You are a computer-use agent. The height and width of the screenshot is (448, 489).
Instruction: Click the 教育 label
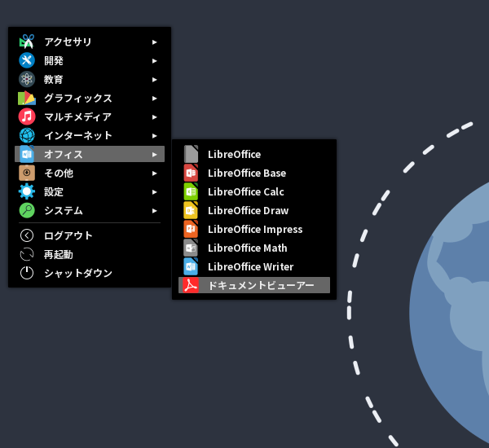point(53,80)
